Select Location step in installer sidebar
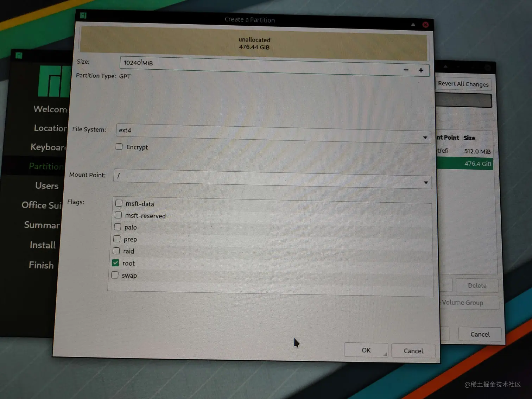This screenshot has height=399, width=532. tap(50, 128)
